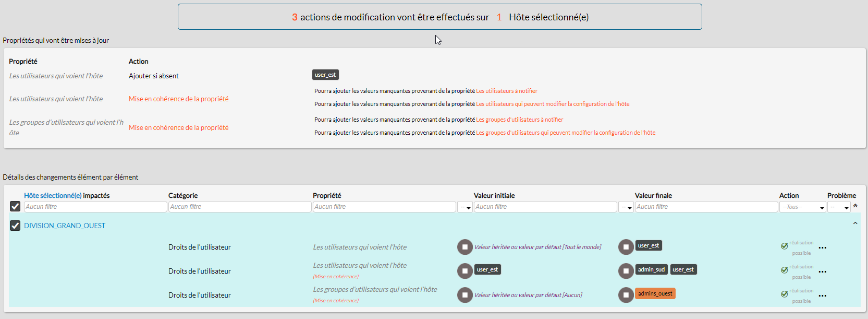Collapse the DIVISION_GRAND_OUEST row with chevron
This screenshot has height=319, width=868.
point(855,223)
